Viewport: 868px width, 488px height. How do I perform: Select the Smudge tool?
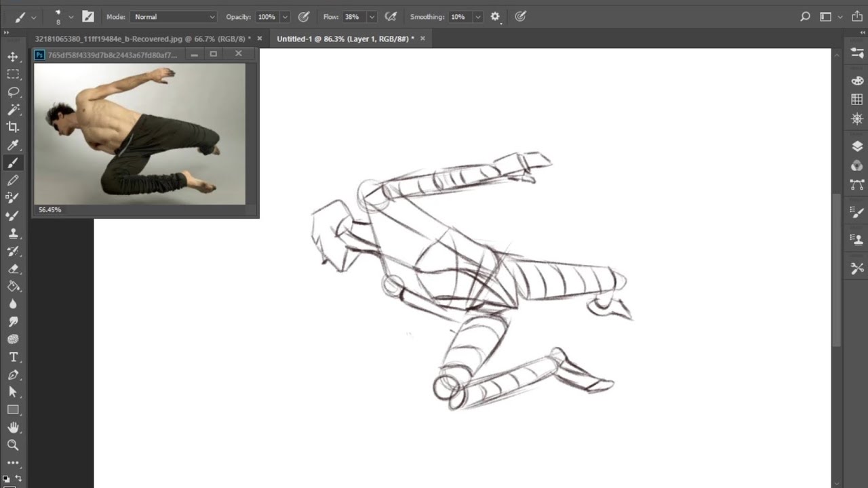click(13, 321)
